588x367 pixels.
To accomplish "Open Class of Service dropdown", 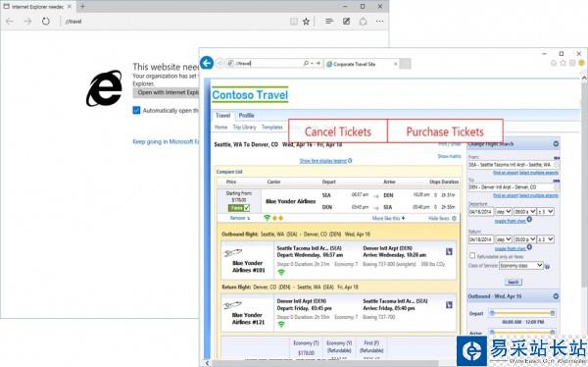I will [x=521, y=265].
